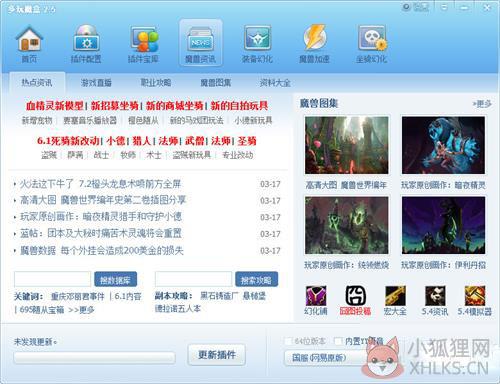500x384 pixels.
Task: Open the 插件配置 plugin settings icon
Action: click(x=86, y=44)
